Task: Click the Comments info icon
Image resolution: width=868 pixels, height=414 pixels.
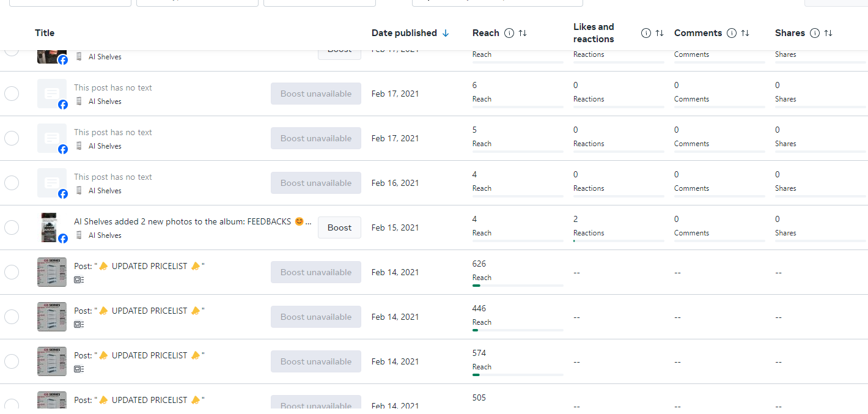Action: (x=731, y=33)
